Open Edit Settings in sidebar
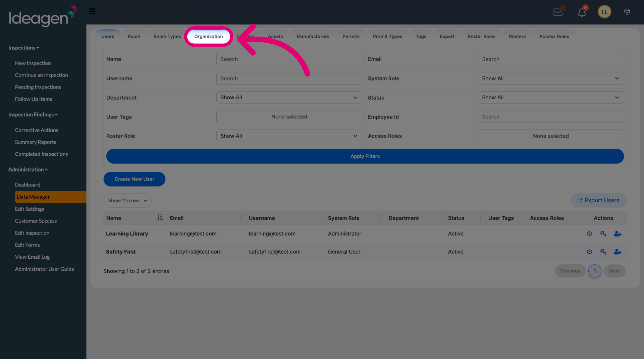Image resolution: width=644 pixels, height=359 pixels. [30, 209]
